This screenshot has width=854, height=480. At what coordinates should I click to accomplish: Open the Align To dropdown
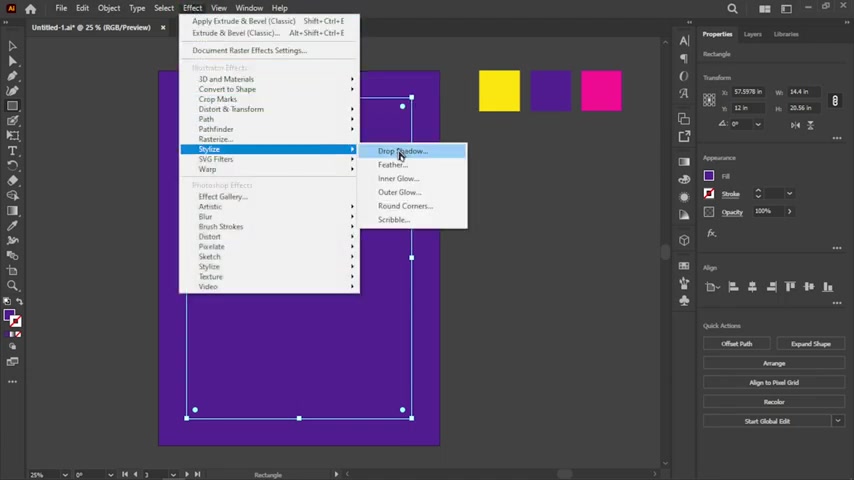(x=712, y=287)
